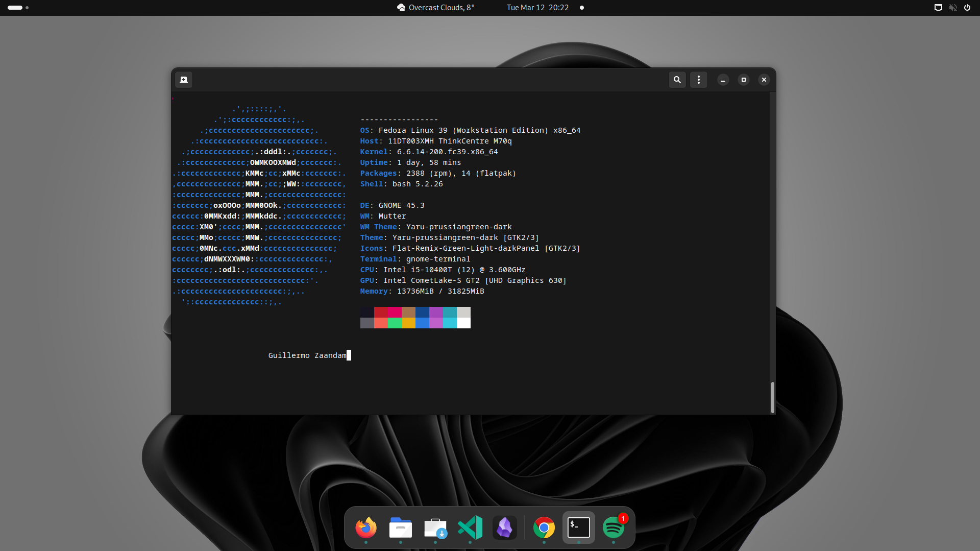Click the Overcast Clouds weather indicator
This screenshot has height=551, width=980.
coord(435,8)
